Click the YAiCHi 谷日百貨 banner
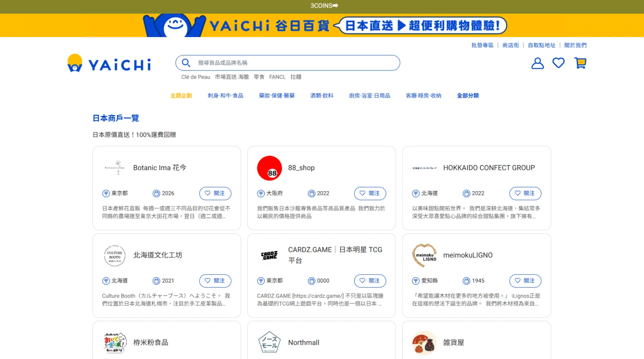The height and width of the screenshot is (359, 644). point(322,25)
